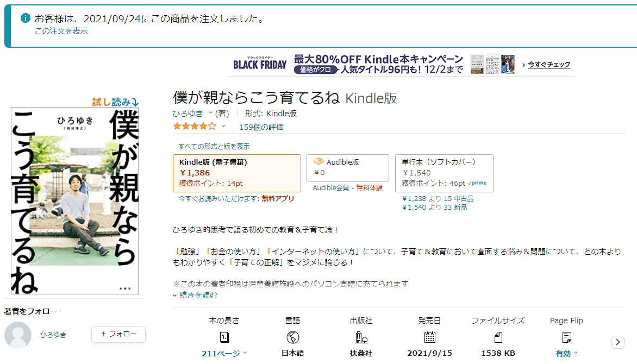The height and width of the screenshot is (364, 637).
Task: Click the prime badge icon
Action: pos(477,183)
